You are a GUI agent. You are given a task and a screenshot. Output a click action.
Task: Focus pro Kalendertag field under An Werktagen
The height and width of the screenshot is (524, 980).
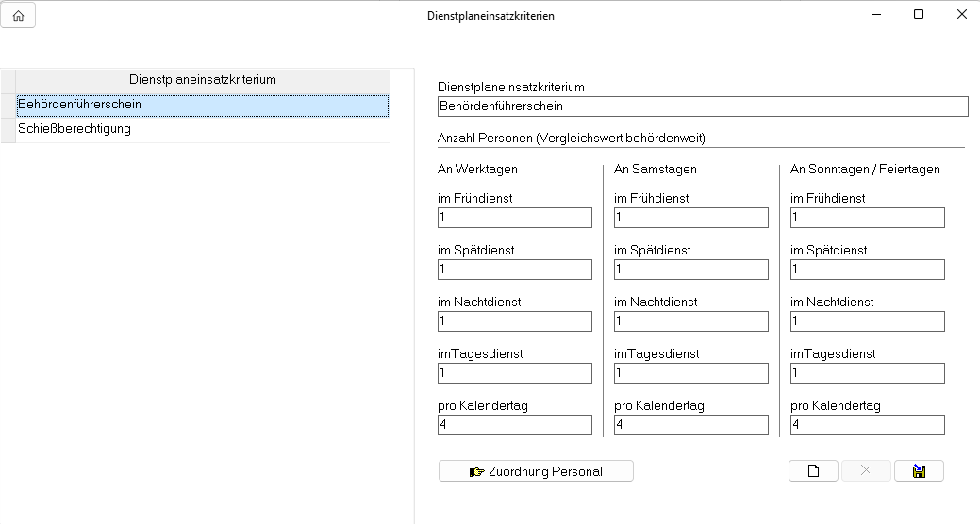coord(515,425)
